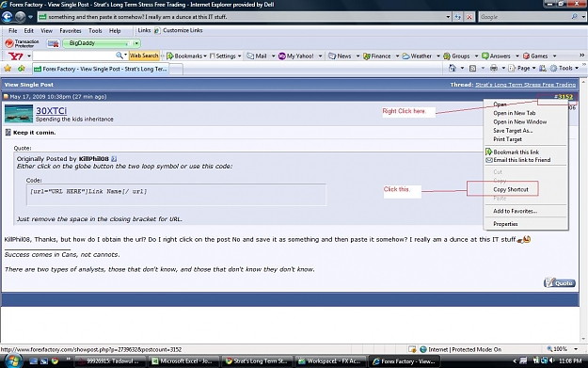Choose Save Target As...
Viewport: 588px width, 368px height.
(x=513, y=131)
